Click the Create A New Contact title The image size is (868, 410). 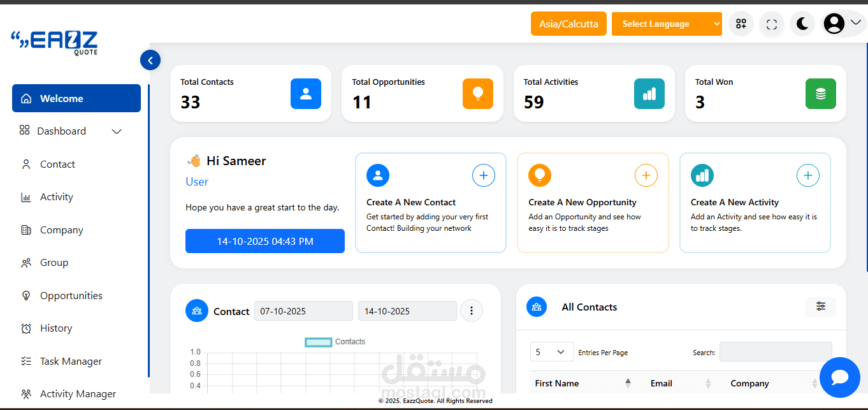[411, 202]
